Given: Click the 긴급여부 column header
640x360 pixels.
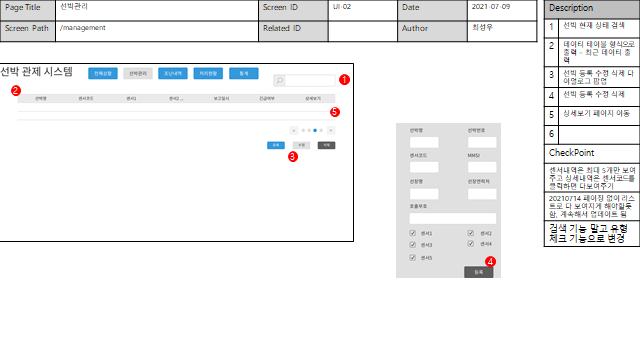Looking at the screenshot, I should coord(267,98).
